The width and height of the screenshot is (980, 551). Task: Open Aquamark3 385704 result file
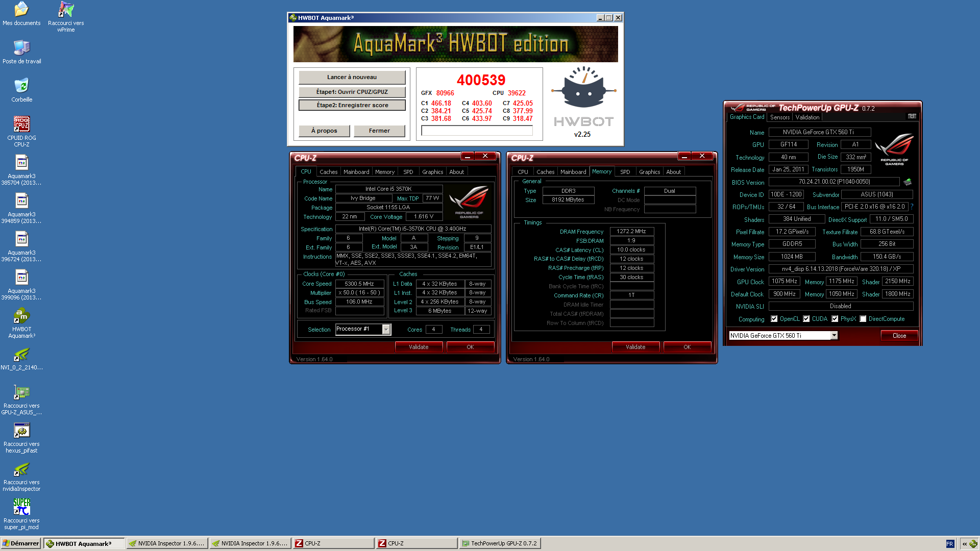click(x=21, y=170)
